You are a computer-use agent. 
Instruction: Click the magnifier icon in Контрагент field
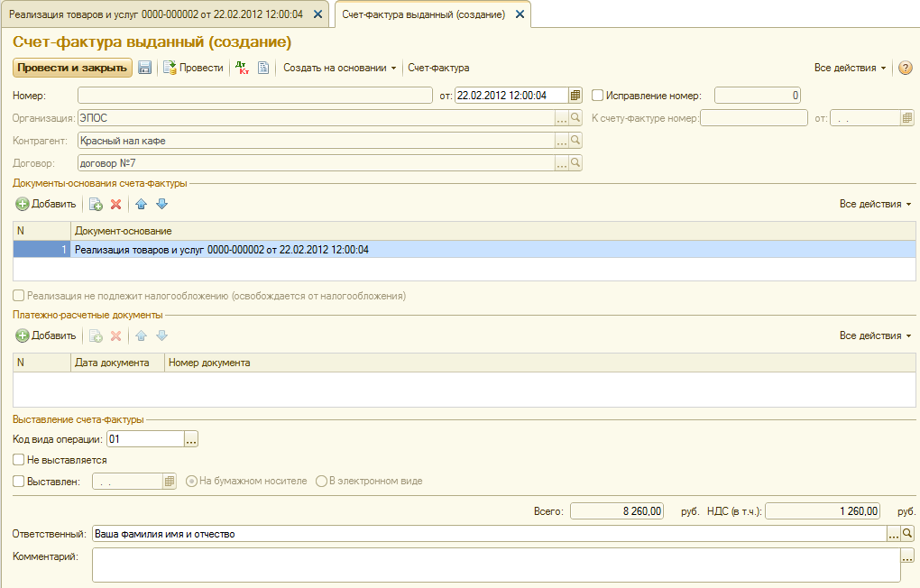tap(575, 141)
